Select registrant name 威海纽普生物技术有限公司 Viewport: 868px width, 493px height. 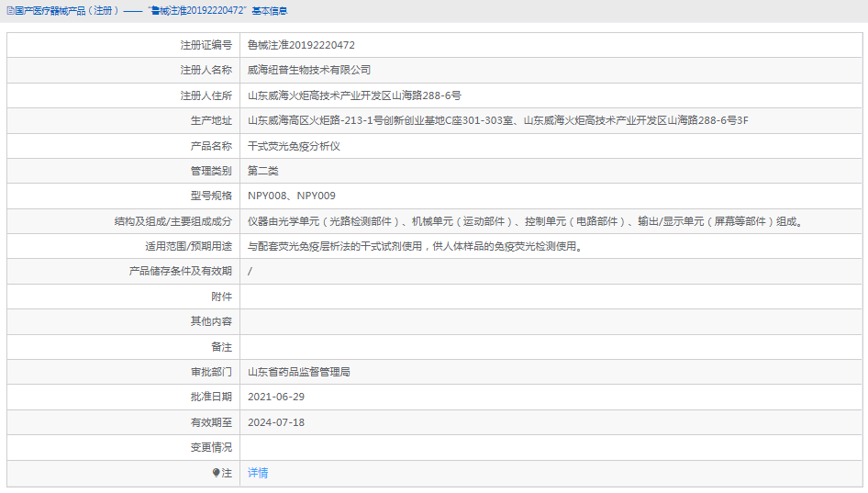pyautogui.click(x=309, y=71)
